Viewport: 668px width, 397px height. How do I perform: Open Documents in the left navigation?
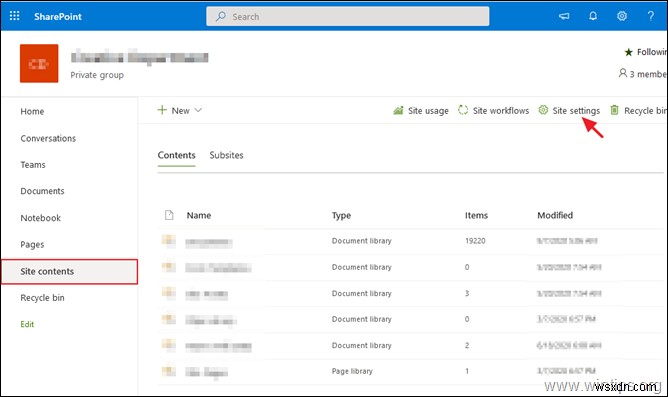click(x=42, y=191)
